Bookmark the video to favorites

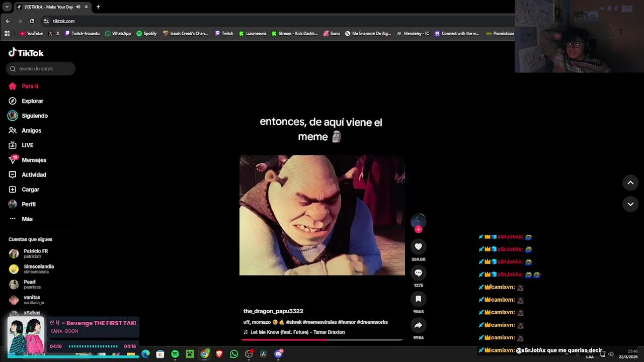pos(418,299)
